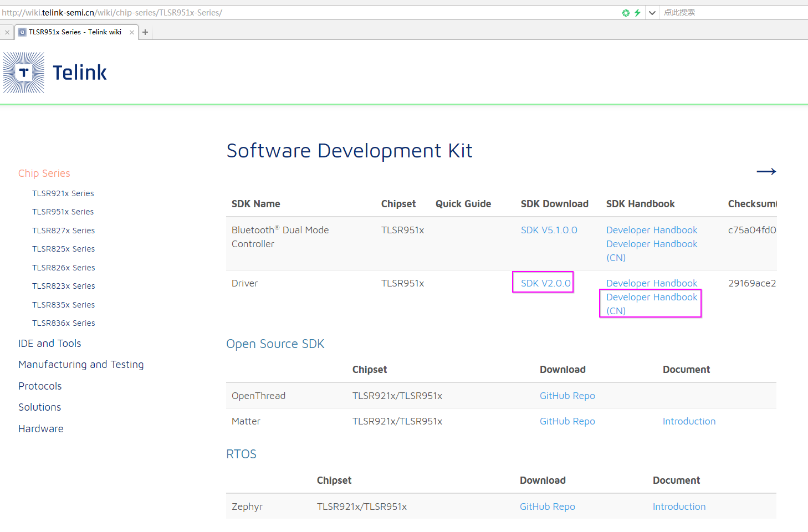Close the left tab with X button
Viewport: 808px width, 532px height.
coord(7,33)
